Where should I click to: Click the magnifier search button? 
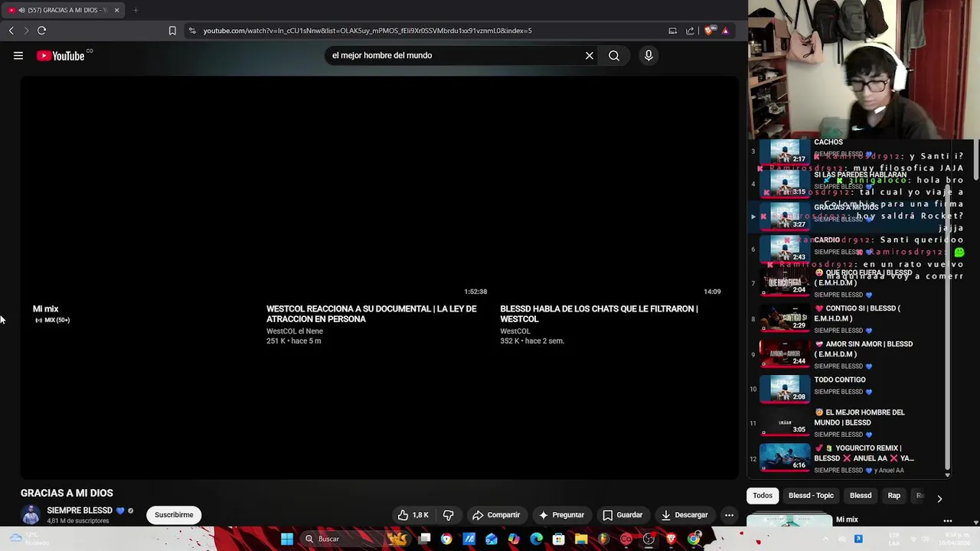(614, 55)
